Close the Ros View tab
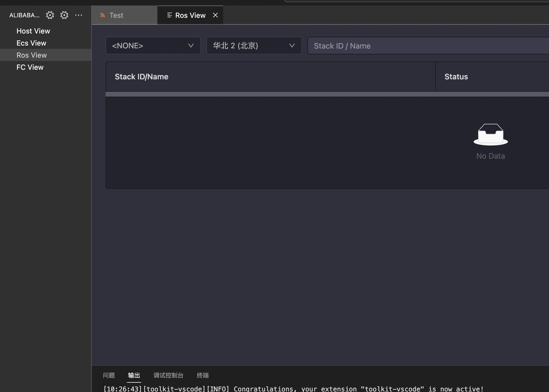 (x=215, y=15)
